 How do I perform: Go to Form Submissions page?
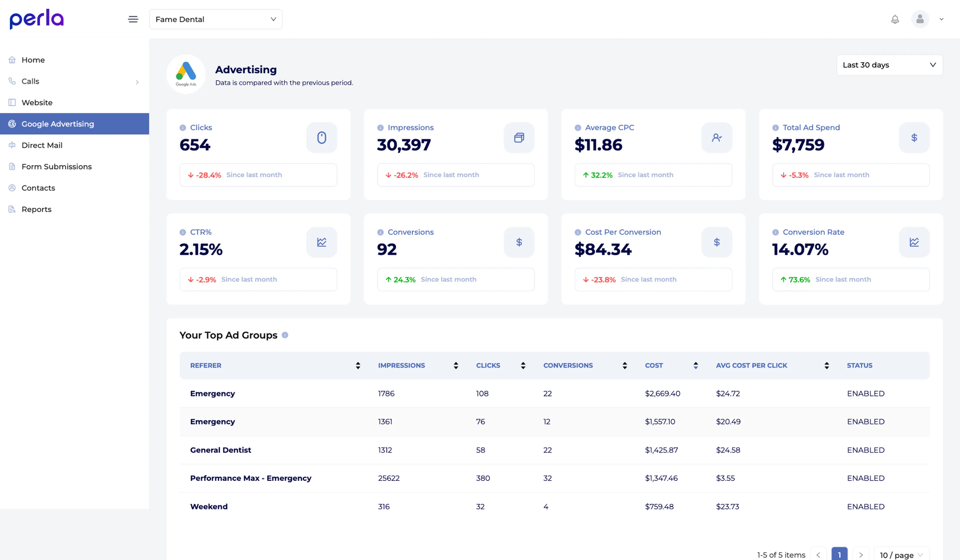tap(56, 167)
